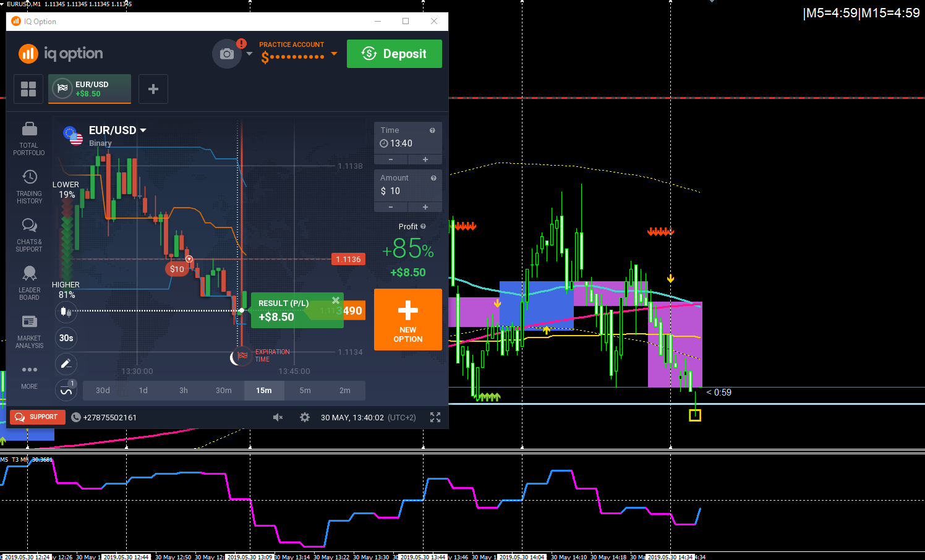Decrease trade amount with minus
Image resolution: width=925 pixels, height=560 pixels.
tap(391, 207)
